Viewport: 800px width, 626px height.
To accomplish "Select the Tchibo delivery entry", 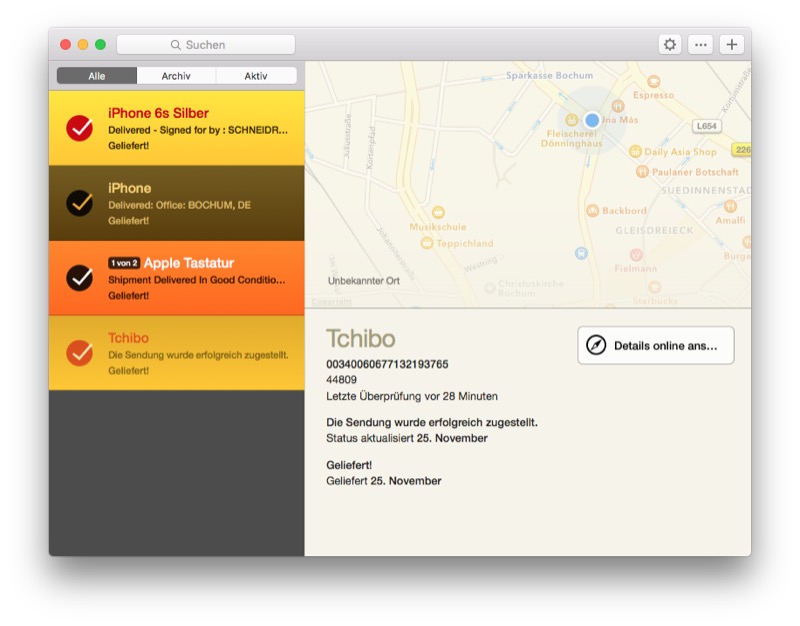I will (190, 353).
